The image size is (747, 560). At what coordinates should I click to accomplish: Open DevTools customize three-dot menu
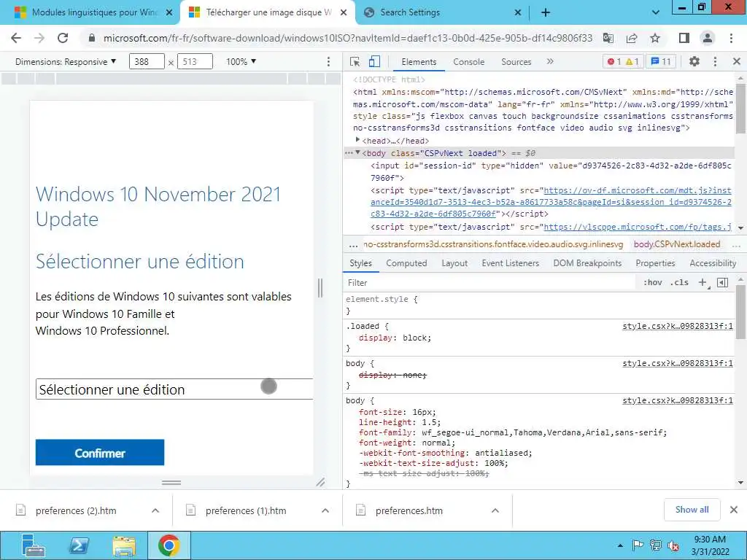715,61
